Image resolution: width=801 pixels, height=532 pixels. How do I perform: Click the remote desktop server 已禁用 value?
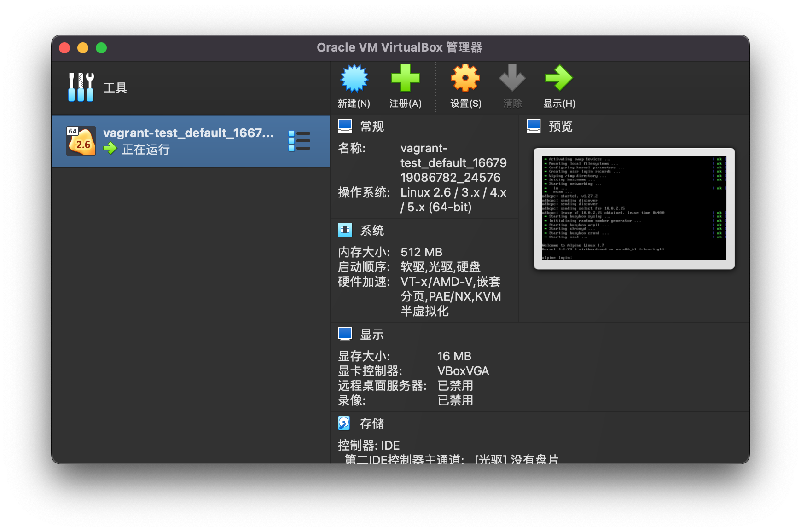[455, 386]
